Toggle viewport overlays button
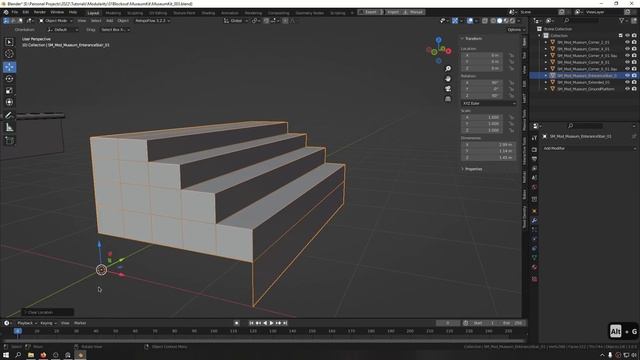 (470, 21)
